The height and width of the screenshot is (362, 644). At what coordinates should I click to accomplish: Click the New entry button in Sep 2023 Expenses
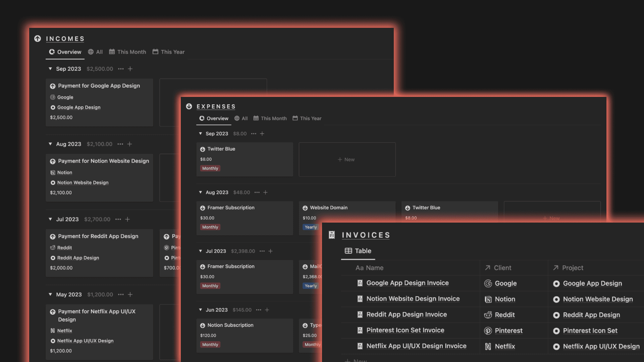346,159
